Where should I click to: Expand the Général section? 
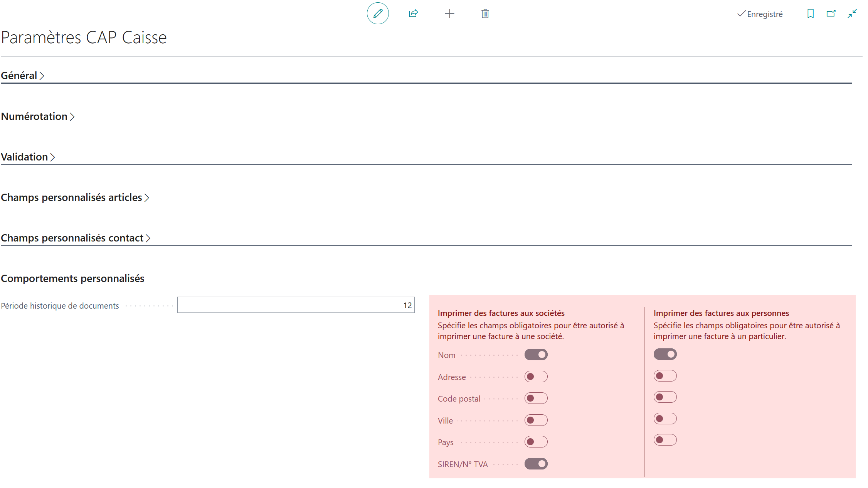click(x=22, y=76)
